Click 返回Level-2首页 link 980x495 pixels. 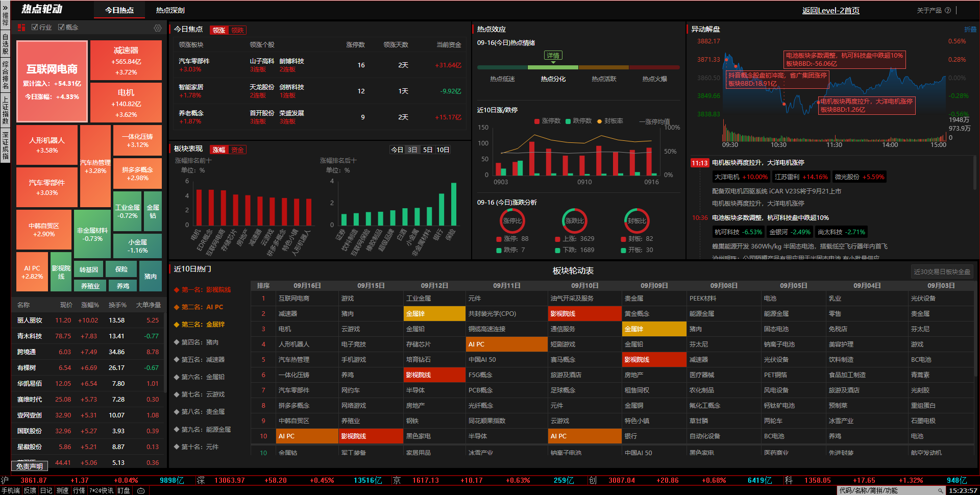click(x=830, y=10)
